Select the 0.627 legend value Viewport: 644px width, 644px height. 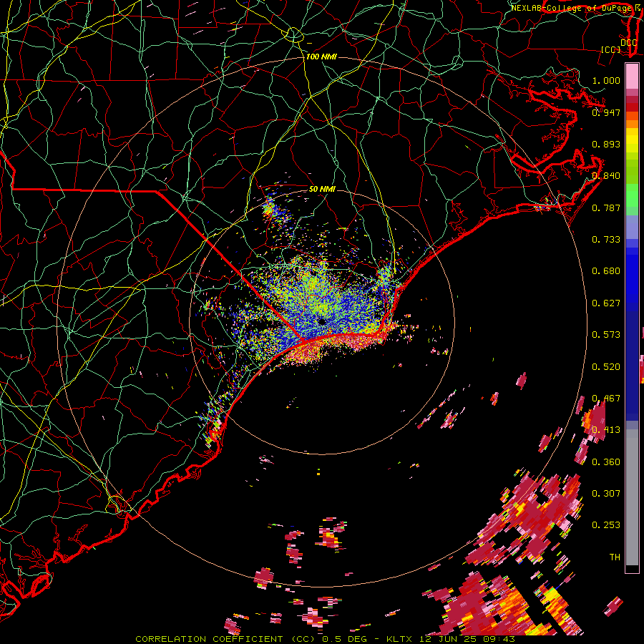coord(606,303)
